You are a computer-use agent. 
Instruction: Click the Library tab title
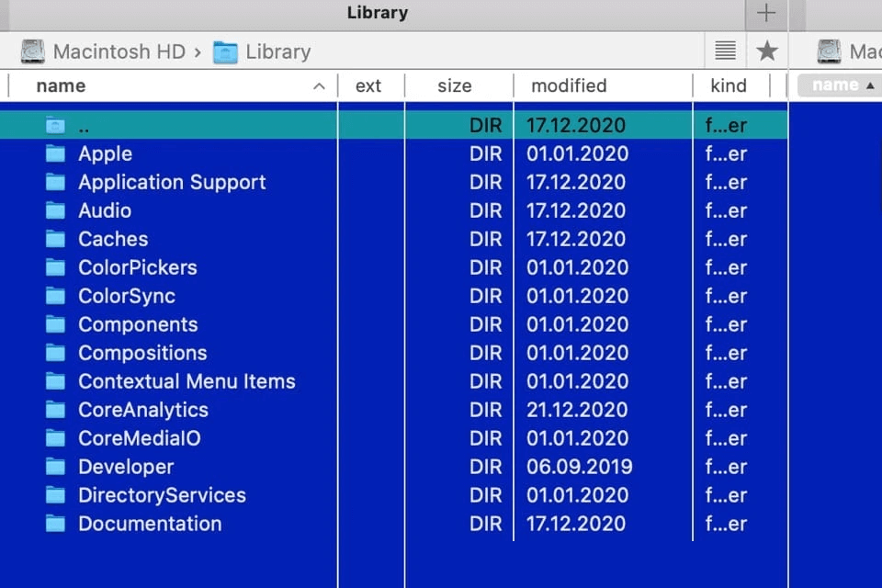(x=378, y=13)
